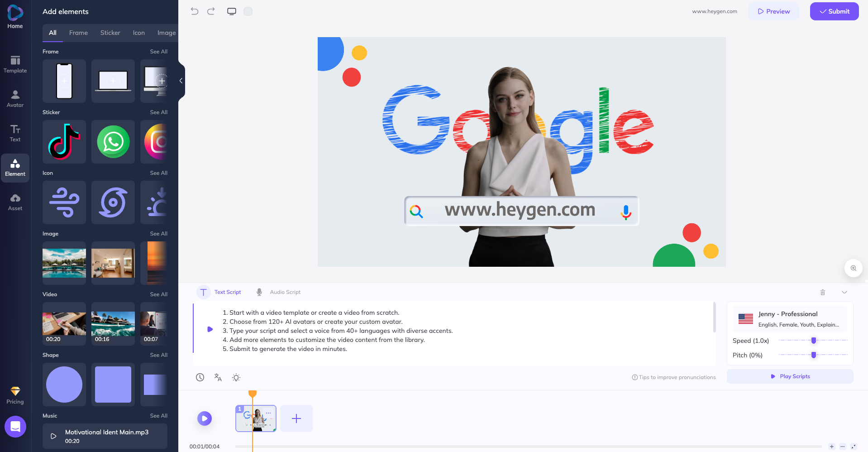Click Play Scripts button
Image resolution: width=868 pixels, height=452 pixels.
(x=790, y=376)
